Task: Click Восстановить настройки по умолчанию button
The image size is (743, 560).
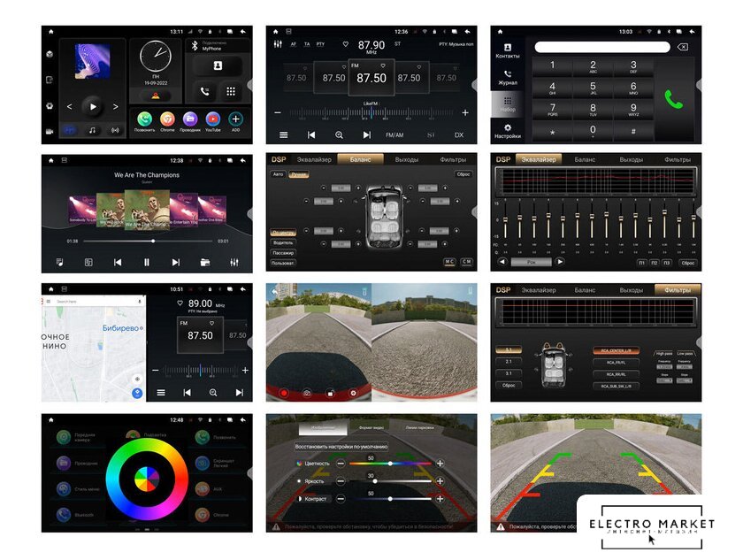Action: [x=341, y=447]
